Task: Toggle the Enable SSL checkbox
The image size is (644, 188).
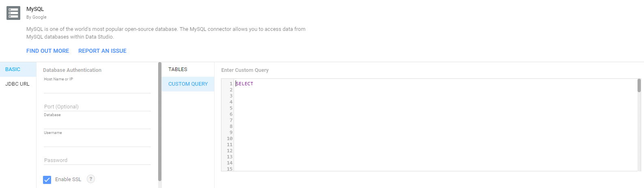Action: point(47,179)
